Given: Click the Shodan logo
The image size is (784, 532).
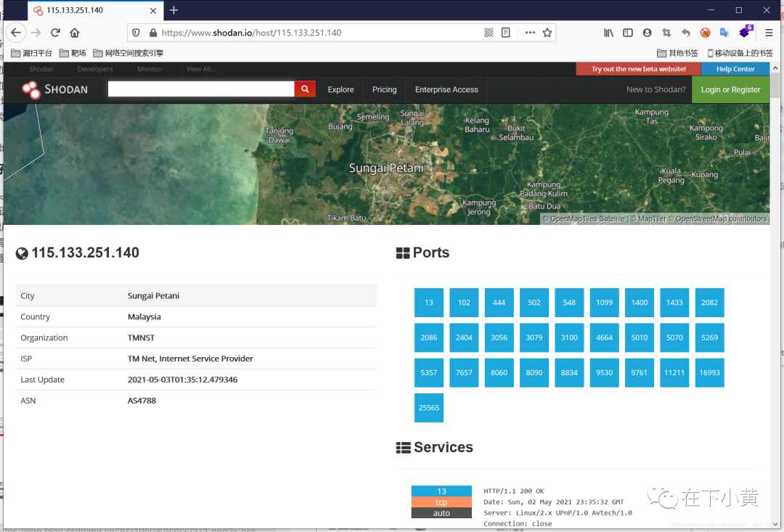Looking at the screenshot, I should click(x=55, y=89).
